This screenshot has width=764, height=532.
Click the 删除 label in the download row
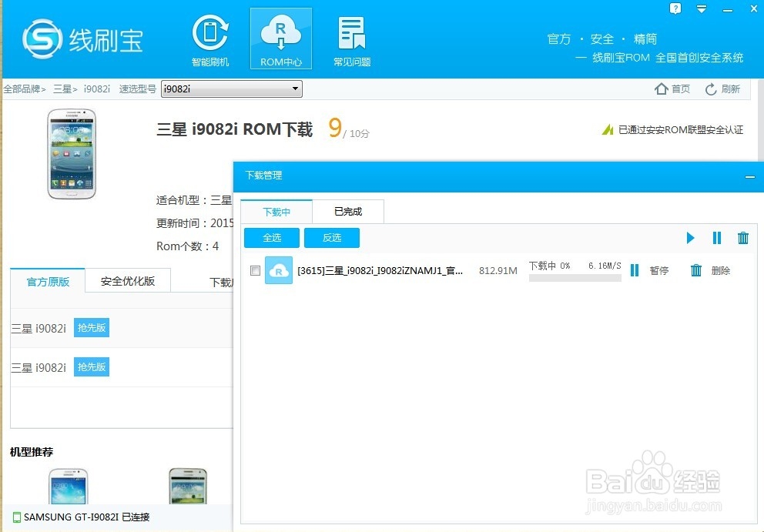[x=721, y=270]
